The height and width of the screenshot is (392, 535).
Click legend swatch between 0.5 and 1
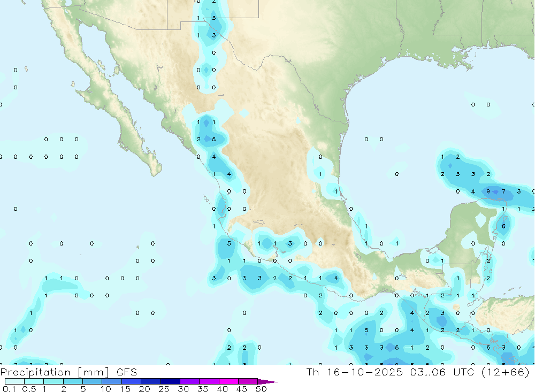tap(34, 381)
